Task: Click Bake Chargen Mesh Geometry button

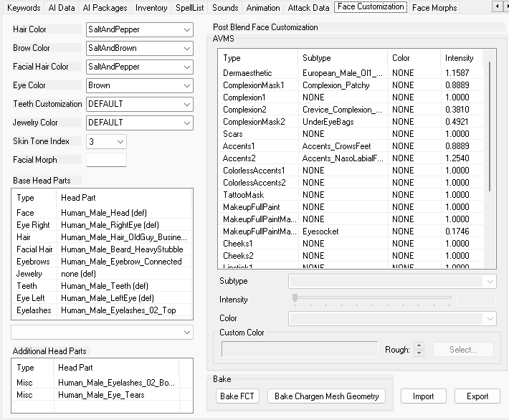Action: 327,396
